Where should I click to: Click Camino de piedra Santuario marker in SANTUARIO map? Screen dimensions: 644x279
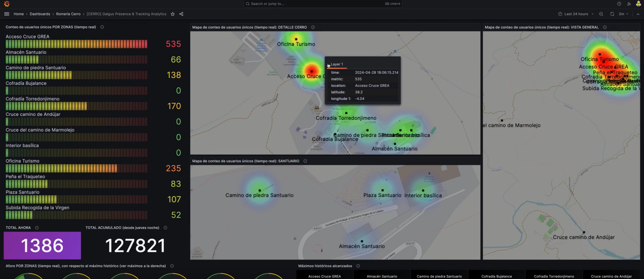point(260,190)
